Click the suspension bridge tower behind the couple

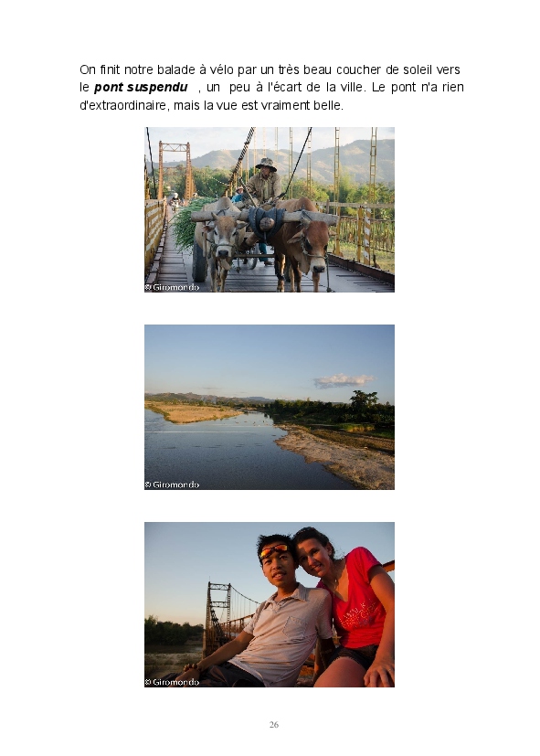tap(218, 620)
